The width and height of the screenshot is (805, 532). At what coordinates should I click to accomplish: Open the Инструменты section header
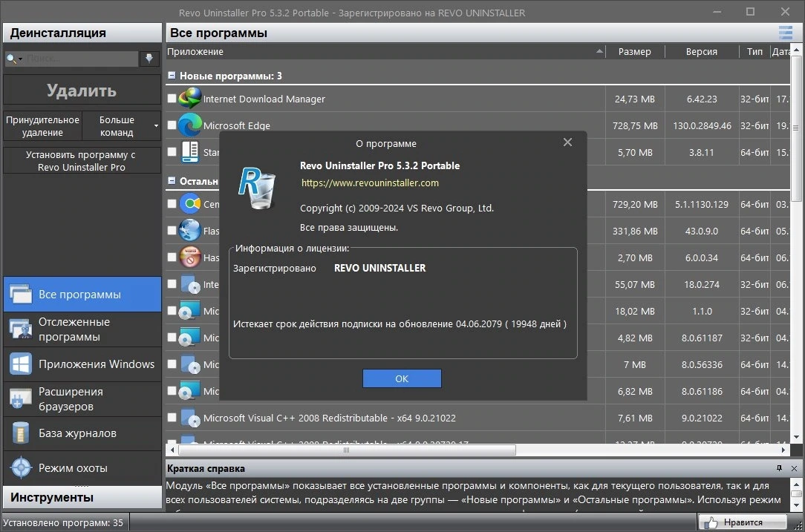point(82,497)
